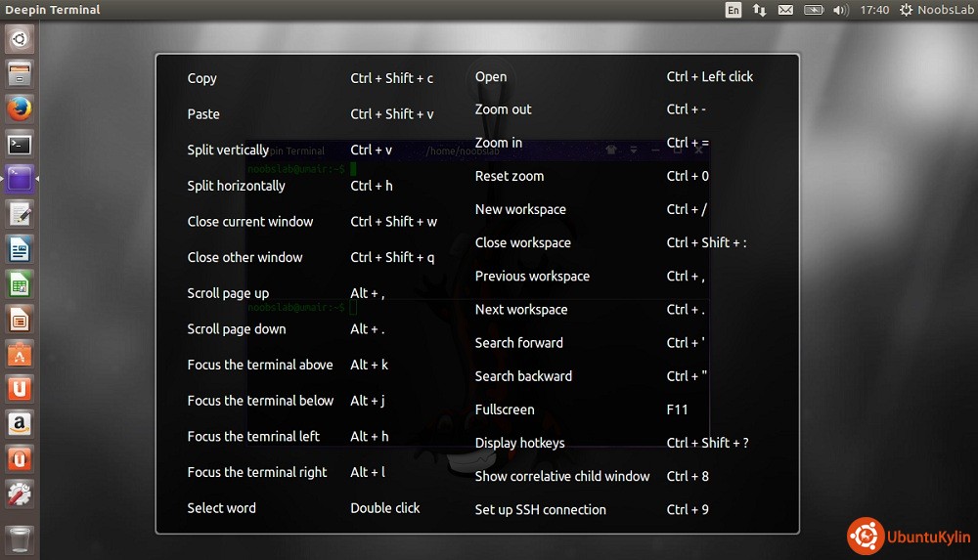Viewport: 978px width, 560px height.
Task: Open the Trash in launcher
Action: (20, 538)
